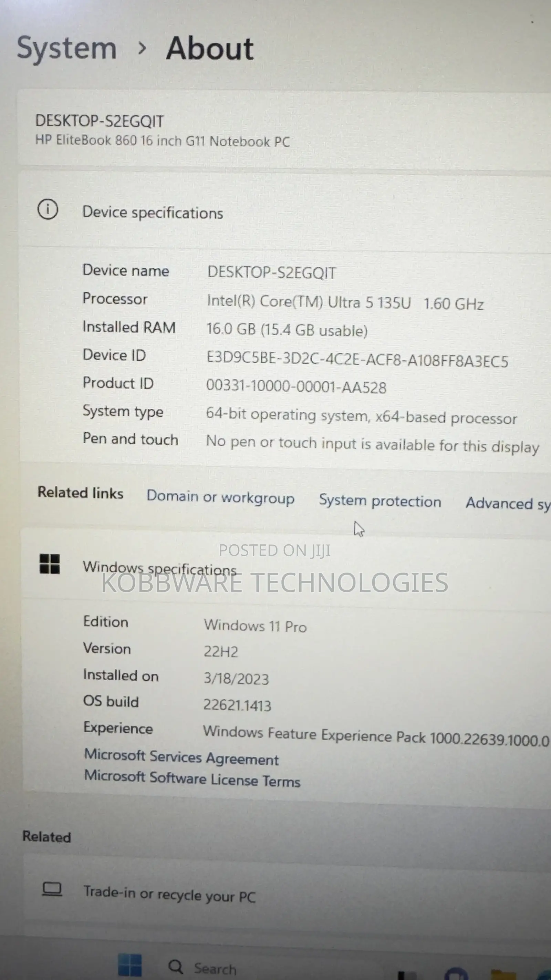
Task: Click the Related links label
Action: (x=80, y=492)
